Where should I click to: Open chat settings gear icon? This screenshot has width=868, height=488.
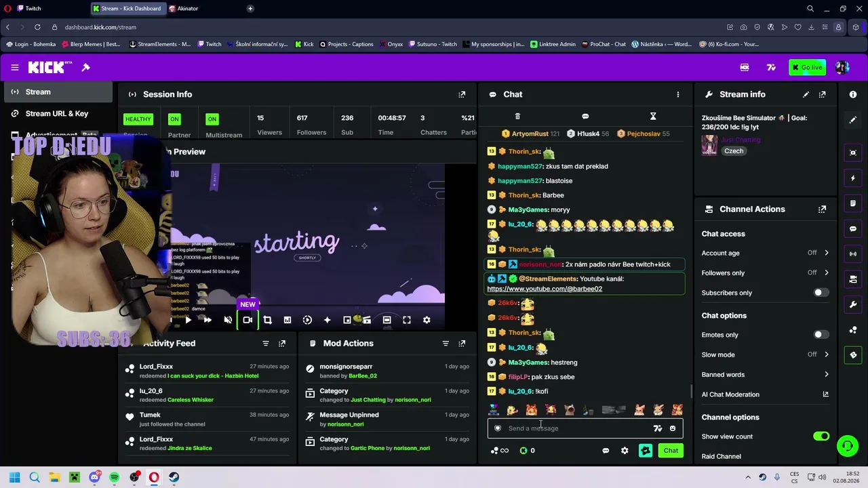pos(625,451)
